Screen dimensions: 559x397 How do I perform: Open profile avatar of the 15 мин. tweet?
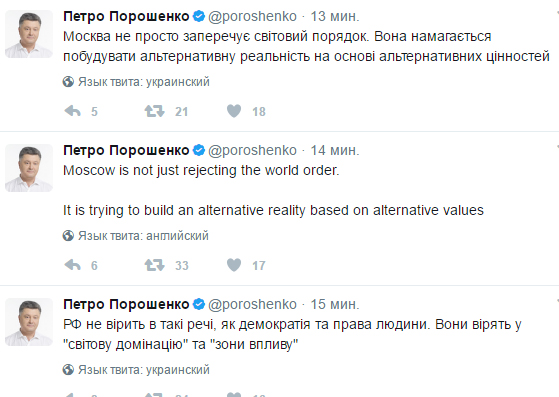29,322
